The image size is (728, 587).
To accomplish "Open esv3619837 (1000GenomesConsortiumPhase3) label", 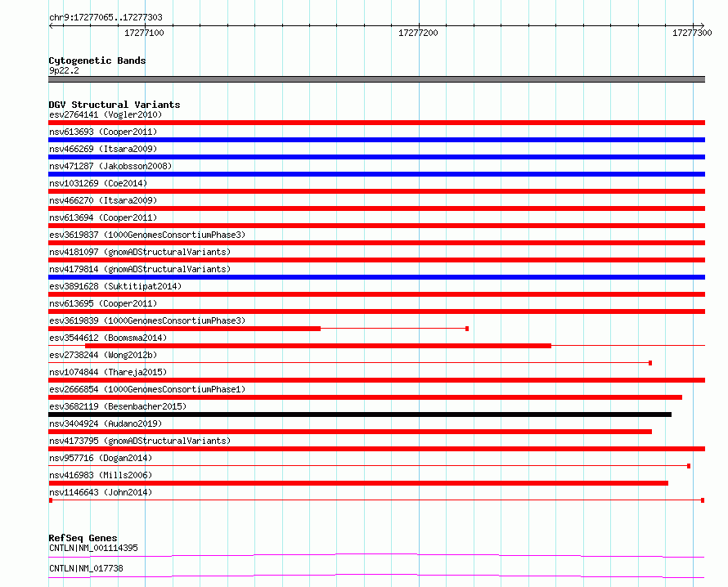I will pos(147,235).
